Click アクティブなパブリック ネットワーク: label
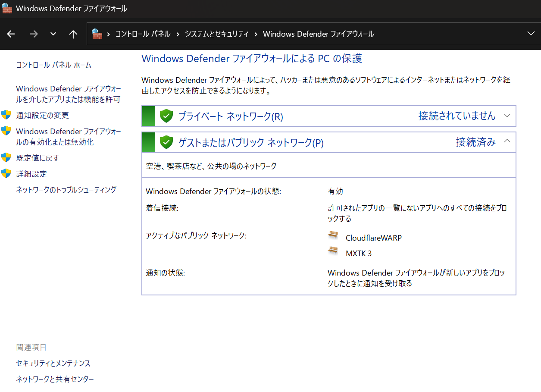This screenshot has width=541, height=392. click(x=196, y=235)
